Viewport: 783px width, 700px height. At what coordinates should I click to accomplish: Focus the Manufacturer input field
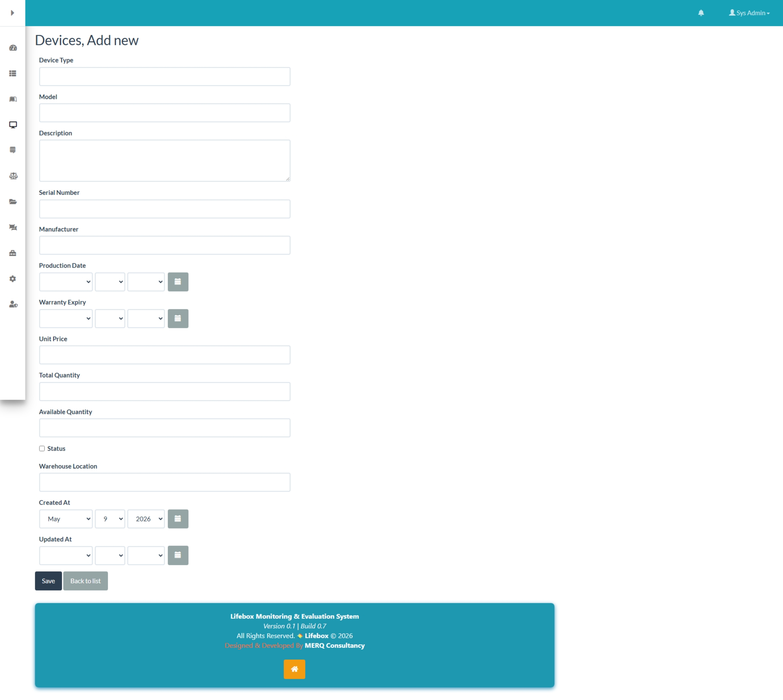(165, 245)
